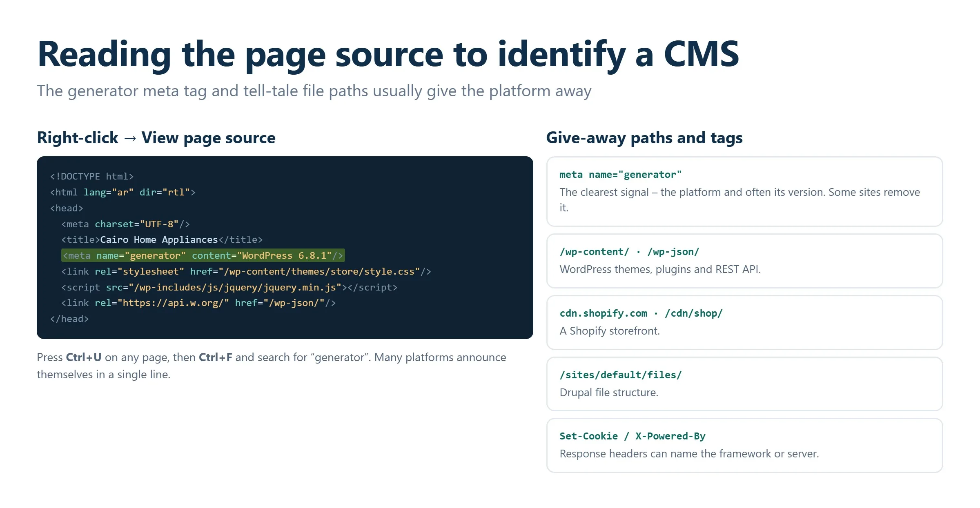The width and height of the screenshot is (980, 508).
Task: Select 'Response headers can name the framework' text
Action: point(689,454)
